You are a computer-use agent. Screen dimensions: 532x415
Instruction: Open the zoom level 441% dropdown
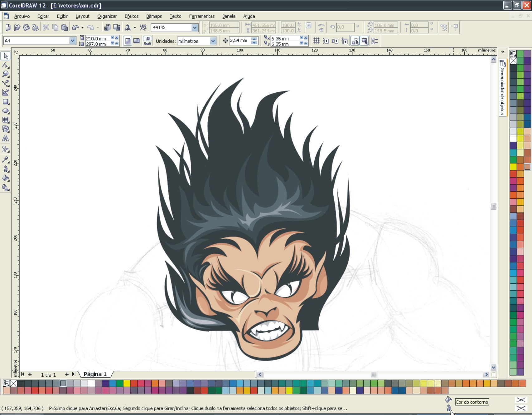[x=195, y=27]
